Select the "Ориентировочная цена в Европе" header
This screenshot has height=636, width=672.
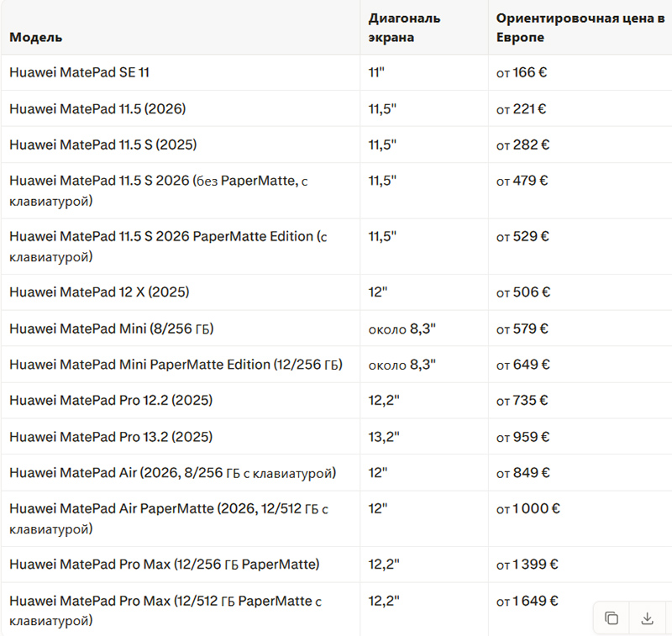(x=580, y=28)
